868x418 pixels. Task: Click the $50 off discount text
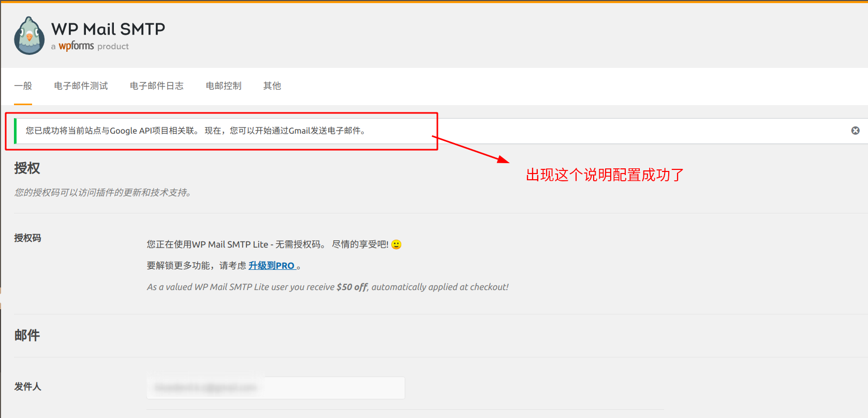(x=352, y=287)
